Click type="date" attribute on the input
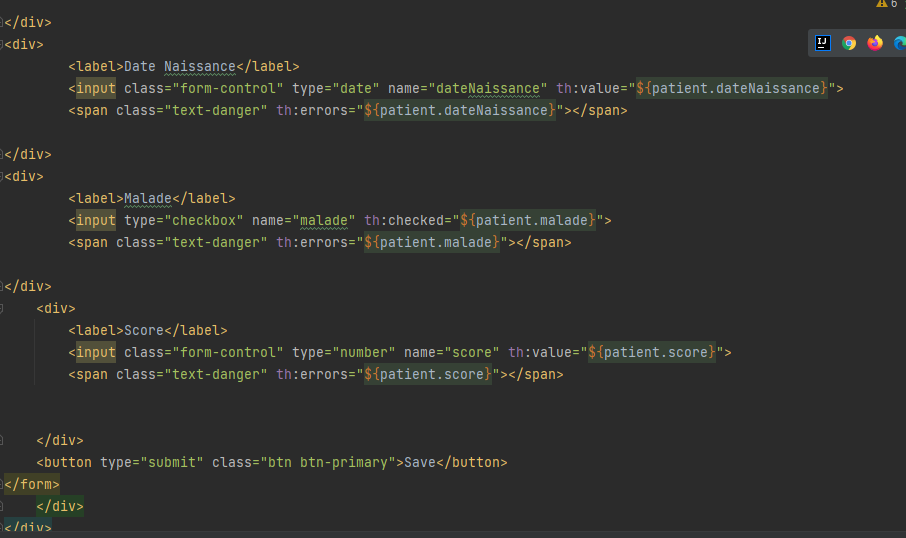 tap(335, 88)
